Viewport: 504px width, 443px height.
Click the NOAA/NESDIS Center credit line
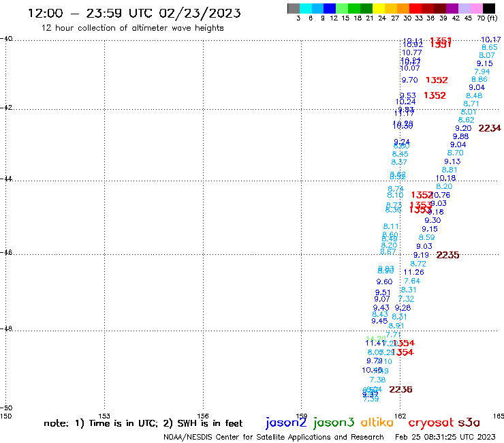pyautogui.click(x=274, y=438)
